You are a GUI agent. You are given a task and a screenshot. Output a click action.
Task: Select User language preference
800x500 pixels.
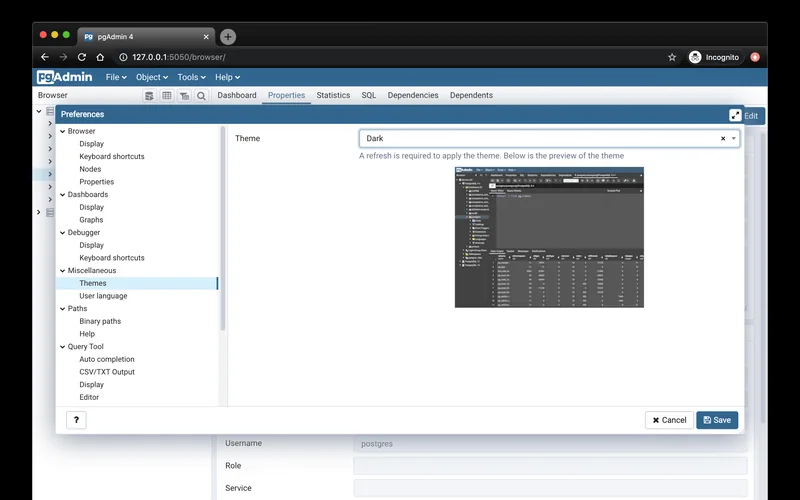103,296
